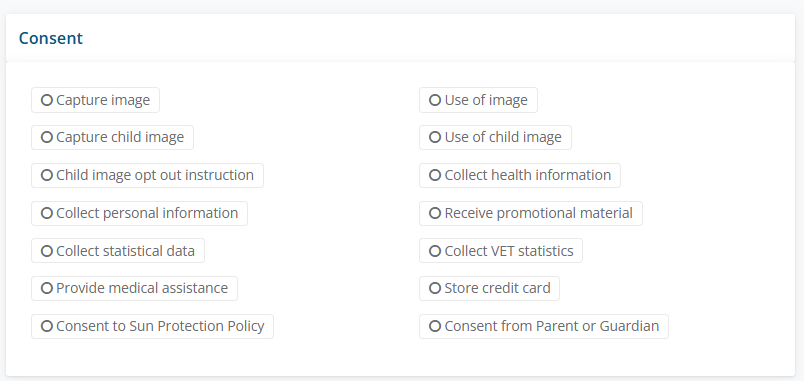Select the Capture image consent option
This screenshot has width=804, height=381.
click(x=95, y=100)
